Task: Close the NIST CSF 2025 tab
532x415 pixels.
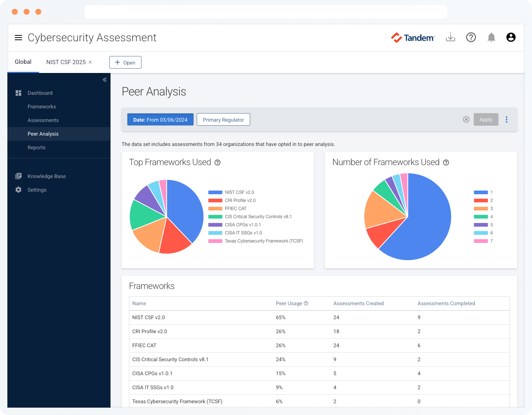Action: (x=90, y=62)
